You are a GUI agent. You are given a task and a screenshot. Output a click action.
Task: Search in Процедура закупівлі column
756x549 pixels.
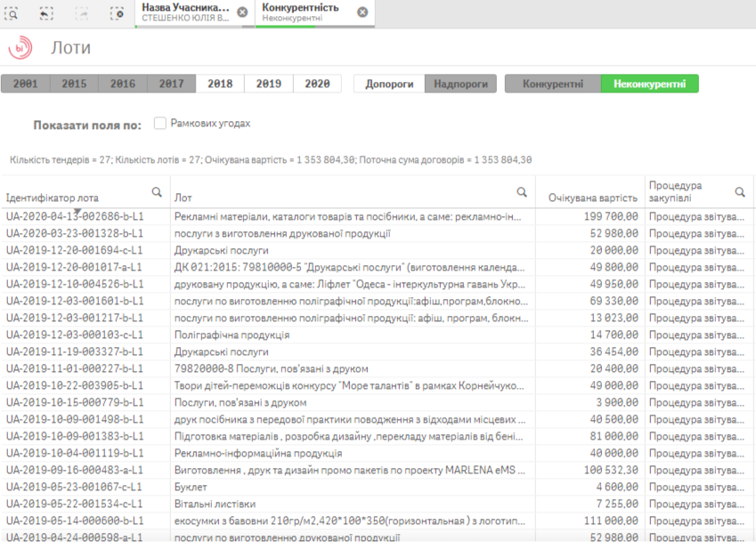[740, 192]
